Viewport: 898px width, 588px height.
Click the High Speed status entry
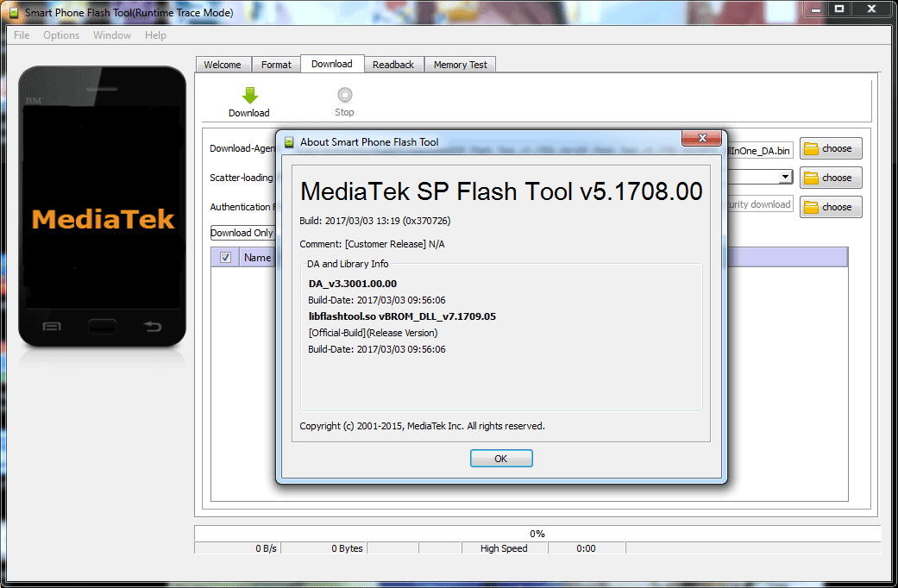[504, 548]
